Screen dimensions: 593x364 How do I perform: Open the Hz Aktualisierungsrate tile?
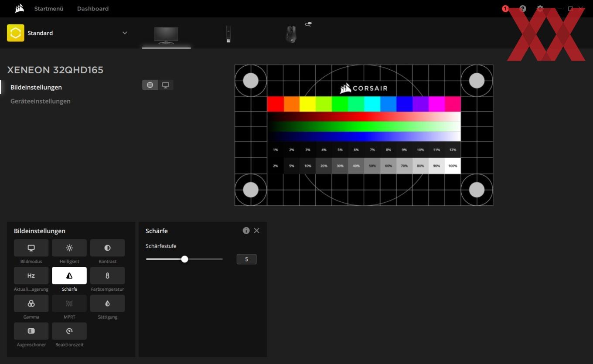(x=31, y=276)
